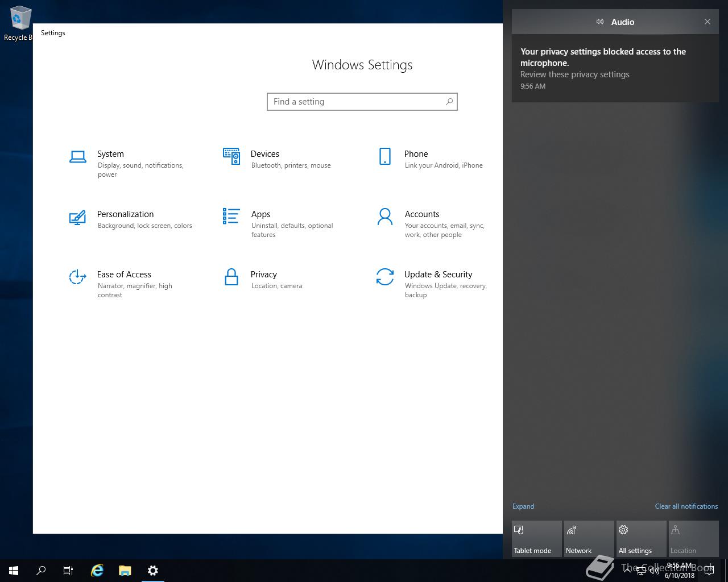Open the Network quick action tile
This screenshot has height=582, width=728.
589,539
